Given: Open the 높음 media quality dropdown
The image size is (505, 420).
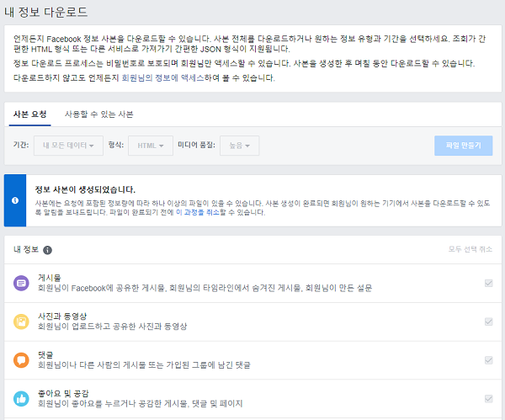Looking at the screenshot, I should point(240,146).
